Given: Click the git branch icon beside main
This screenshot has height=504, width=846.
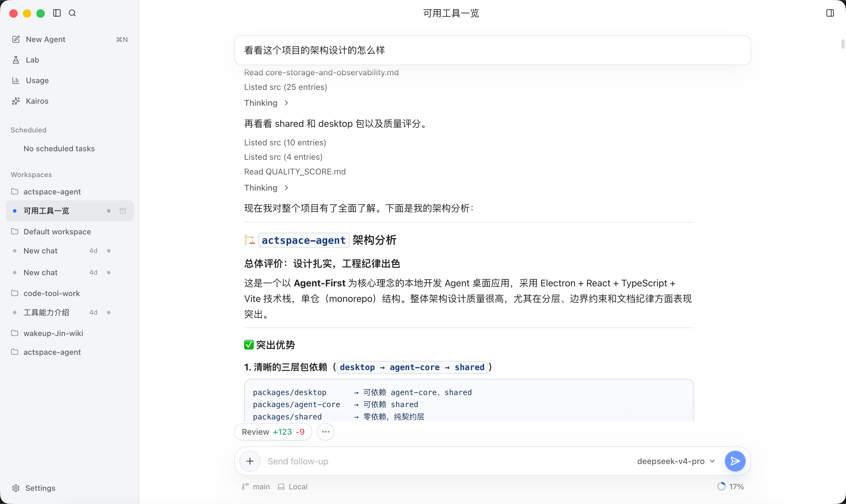Looking at the screenshot, I should click(245, 487).
